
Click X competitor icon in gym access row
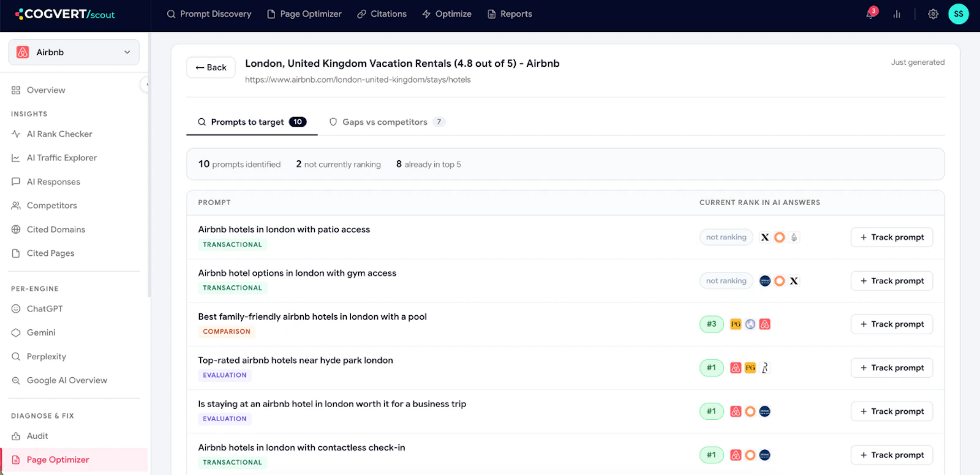coord(794,281)
